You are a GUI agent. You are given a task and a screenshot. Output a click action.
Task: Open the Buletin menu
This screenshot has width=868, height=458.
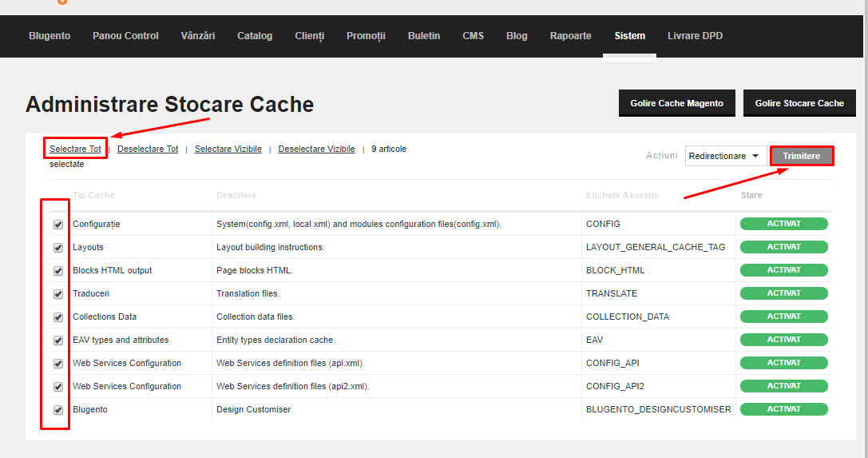point(424,36)
